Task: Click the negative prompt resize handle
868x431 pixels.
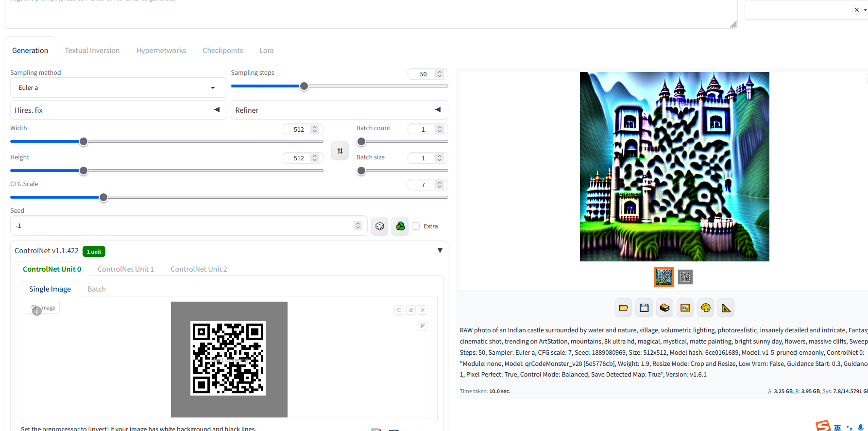Action: pos(733,24)
